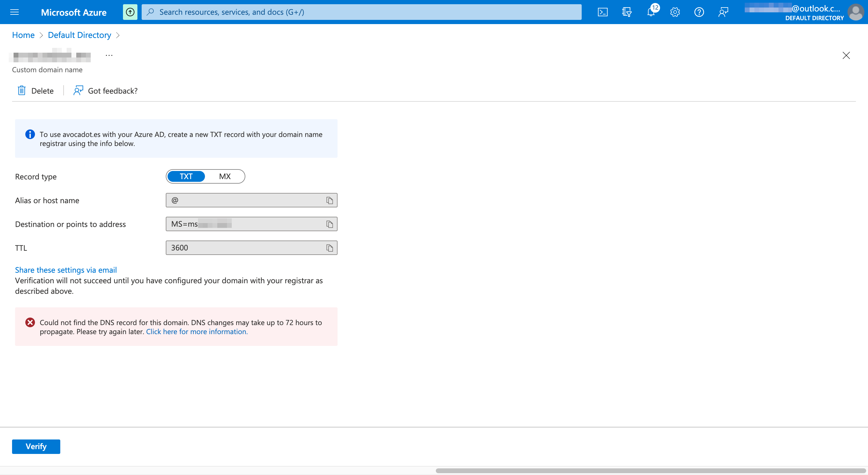This screenshot has height=475, width=868.
Task: Open Share these settings via email
Action: click(65, 270)
